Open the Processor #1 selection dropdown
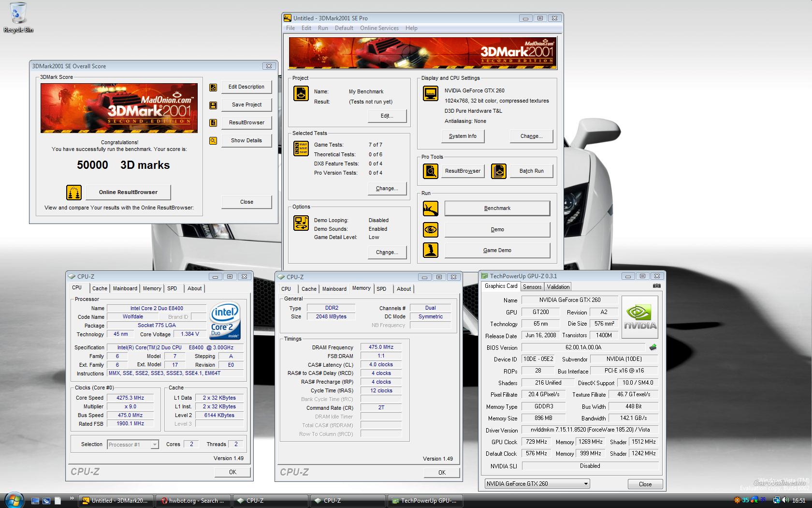812x508 pixels. pos(133,445)
